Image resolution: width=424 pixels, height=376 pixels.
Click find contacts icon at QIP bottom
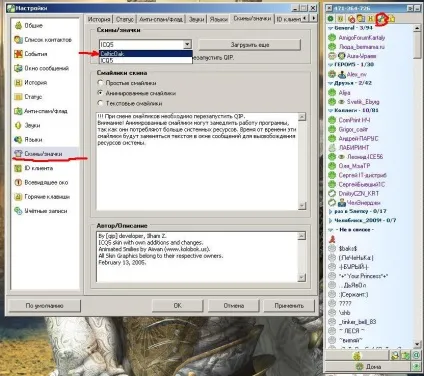point(395,356)
